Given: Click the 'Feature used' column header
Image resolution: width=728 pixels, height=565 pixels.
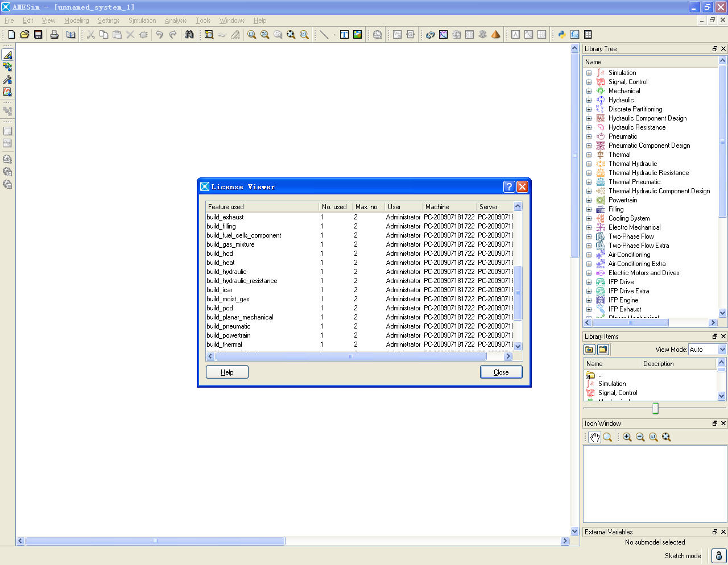Looking at the screenshot, I should (262, 207).
